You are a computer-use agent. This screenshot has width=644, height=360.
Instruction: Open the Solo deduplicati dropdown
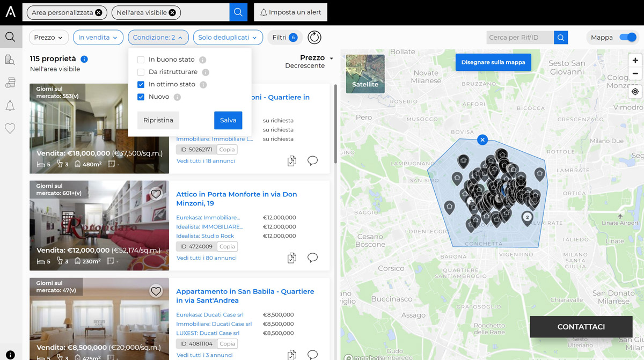pyautogui.click(x=228, y=38)
